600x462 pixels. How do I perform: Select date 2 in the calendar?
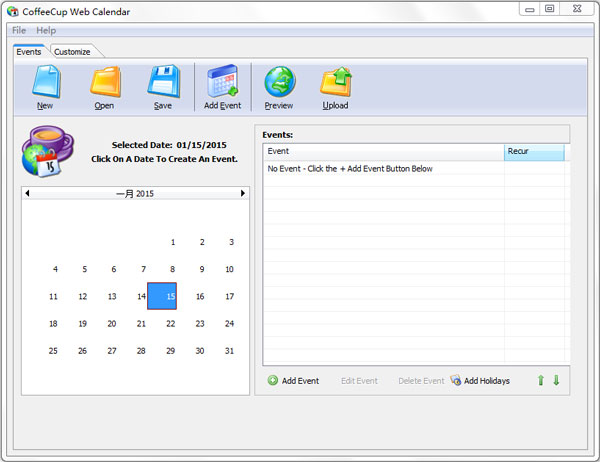click(202, 242)
